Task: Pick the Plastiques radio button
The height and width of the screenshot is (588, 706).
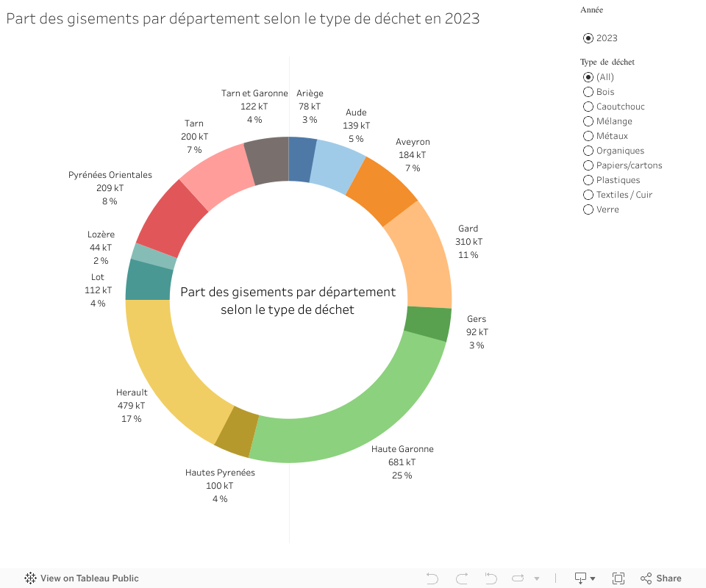Action: click(x=588, y=180)
